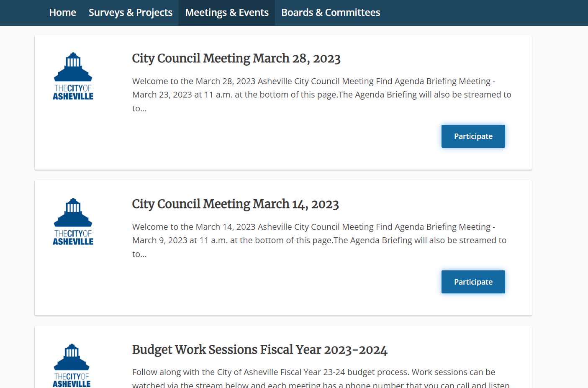Click the budget process 'Follow along' description
The width and height of the screenshot is (588, 388).
tap(313, 372)
